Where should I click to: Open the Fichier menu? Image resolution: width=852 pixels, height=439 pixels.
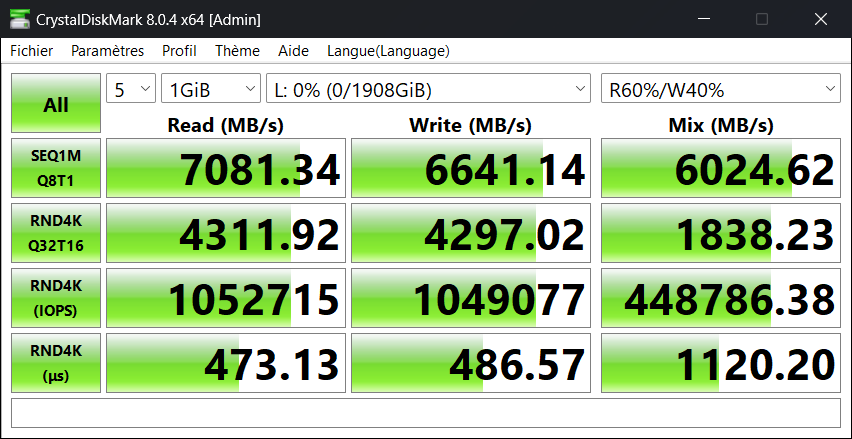point(32,51)
